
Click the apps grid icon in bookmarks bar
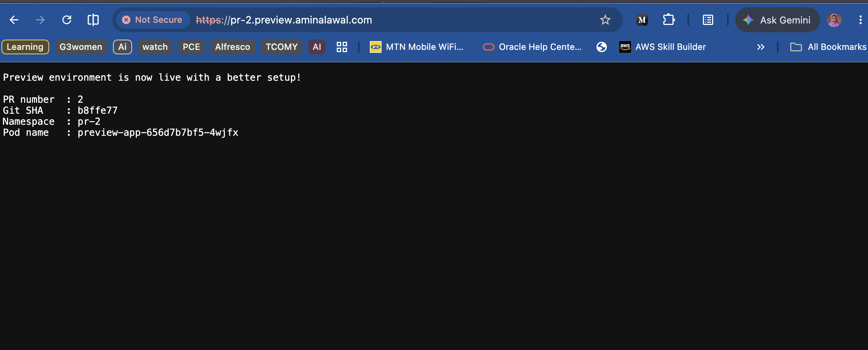(342, 47)
